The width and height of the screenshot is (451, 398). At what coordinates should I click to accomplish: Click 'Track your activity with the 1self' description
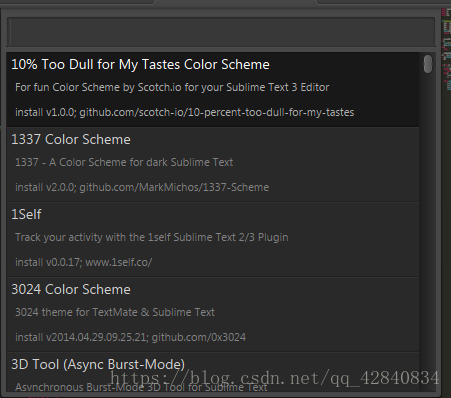tap(152, 237)
